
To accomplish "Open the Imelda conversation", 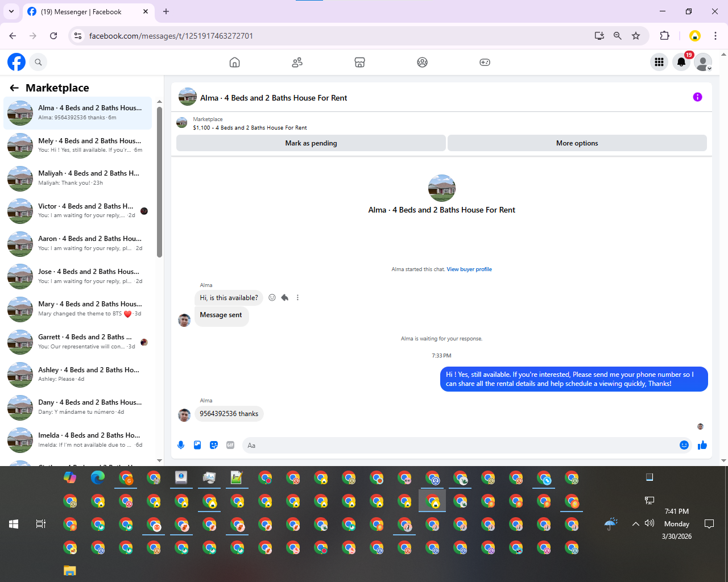I will point(78,440).
